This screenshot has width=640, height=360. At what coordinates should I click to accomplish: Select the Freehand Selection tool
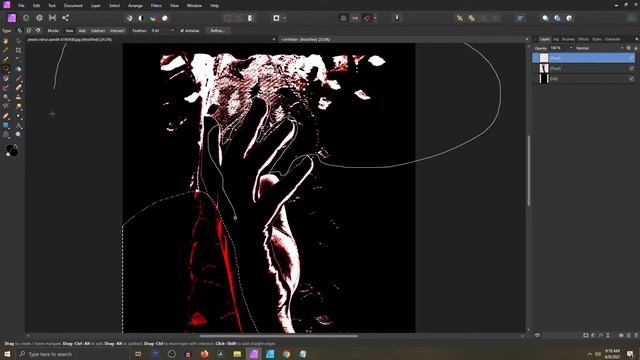tap(6, 69)
